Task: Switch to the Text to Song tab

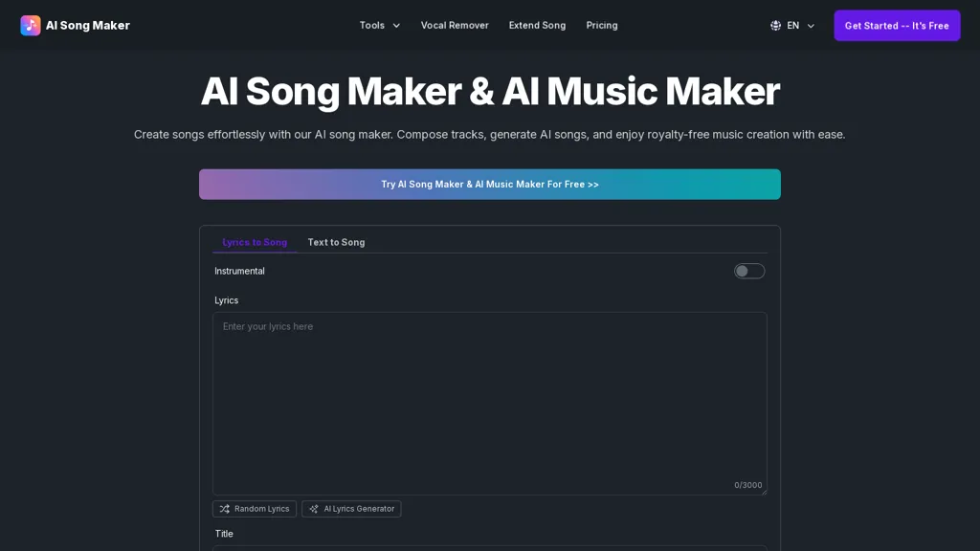Action: tap(336, 242)
